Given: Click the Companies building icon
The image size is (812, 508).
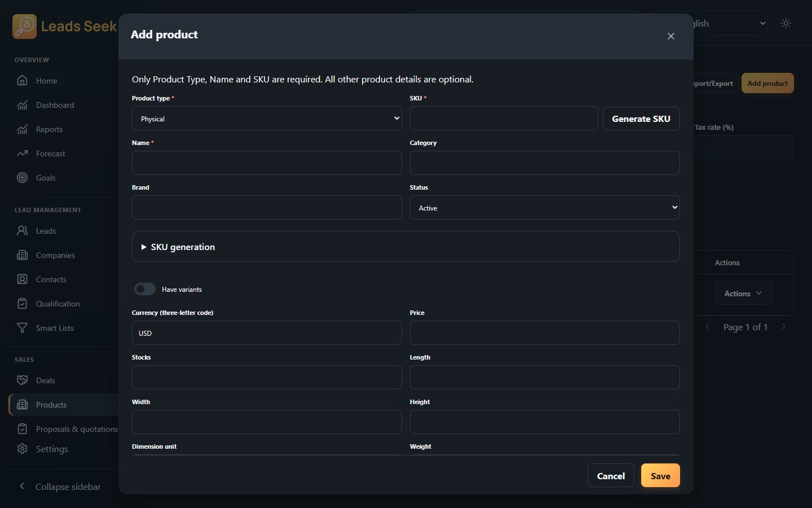Looking at the screenshot, I should (x=22, y=255).
